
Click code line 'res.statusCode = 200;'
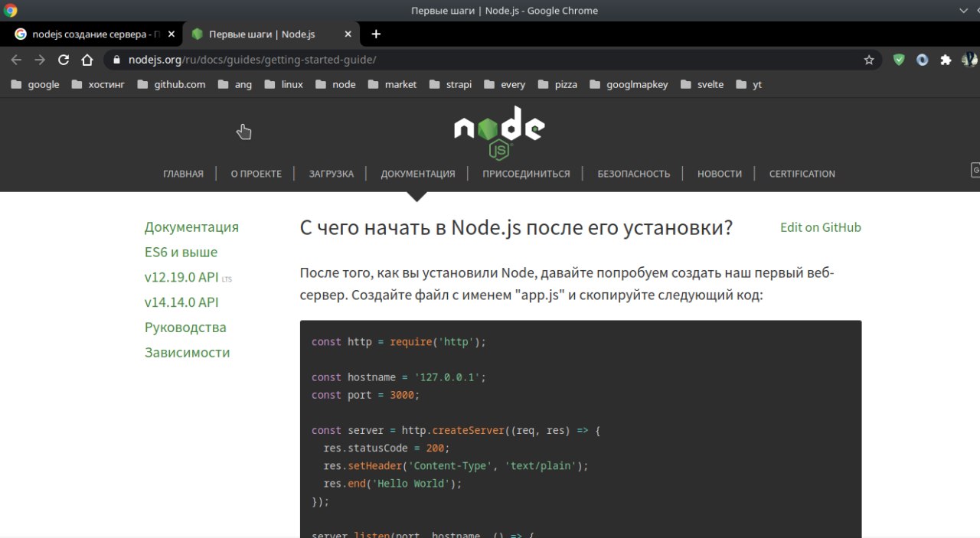click(387, 448)
